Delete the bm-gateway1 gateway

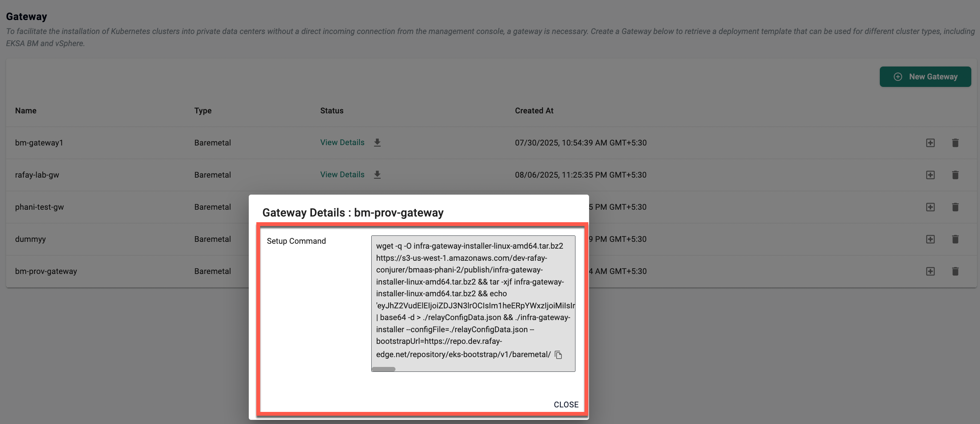956,143
